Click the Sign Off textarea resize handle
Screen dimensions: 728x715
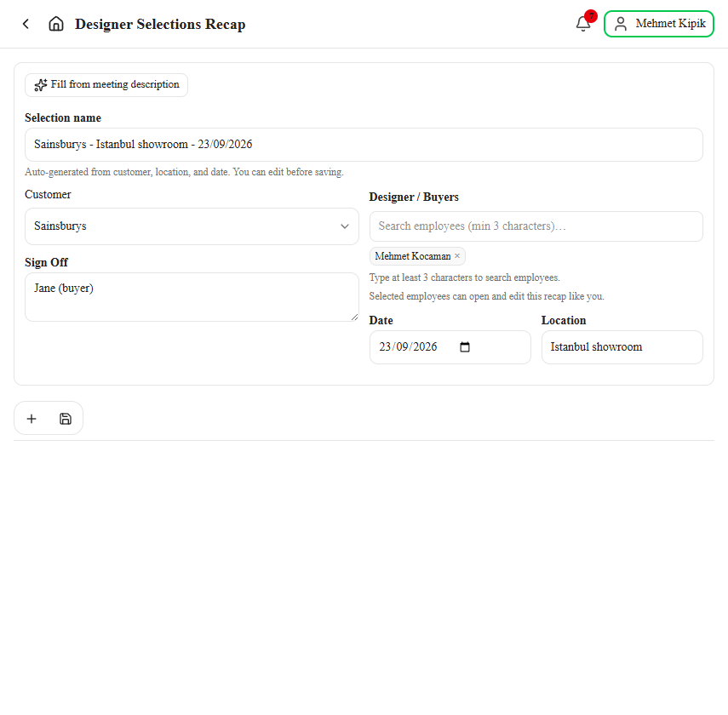click(x=355, y=317)
